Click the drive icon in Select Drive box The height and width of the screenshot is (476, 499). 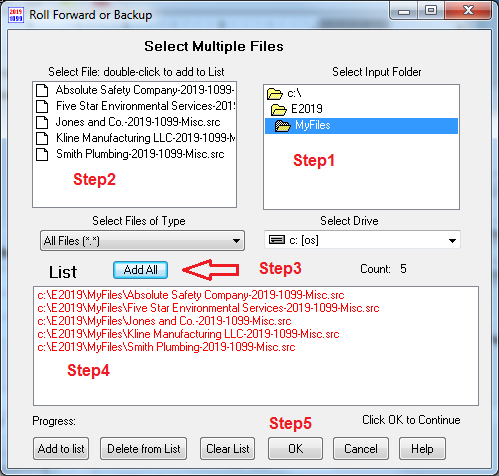pos(277,240)
